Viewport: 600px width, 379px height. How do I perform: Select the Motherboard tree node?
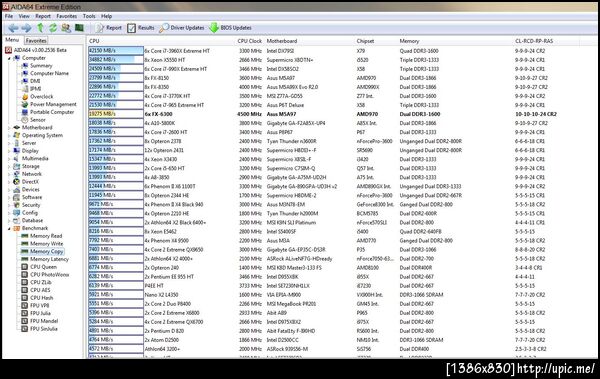coord(33,127)
